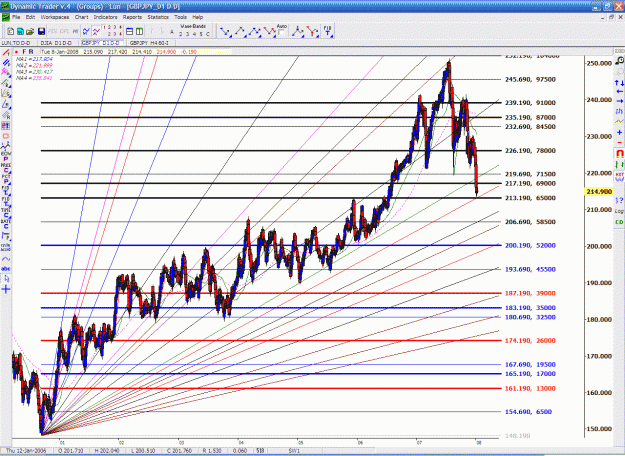Click the magnifier zoom icon
This screenshot has height=456, width=625.
tap(619, 61)
